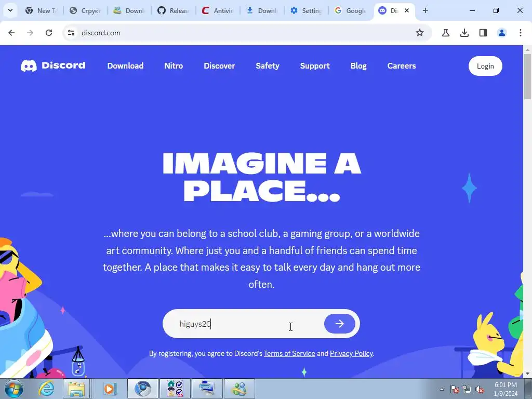Show hidden system tray icons
The image size is (532, 399).
(x=442, y=389)
